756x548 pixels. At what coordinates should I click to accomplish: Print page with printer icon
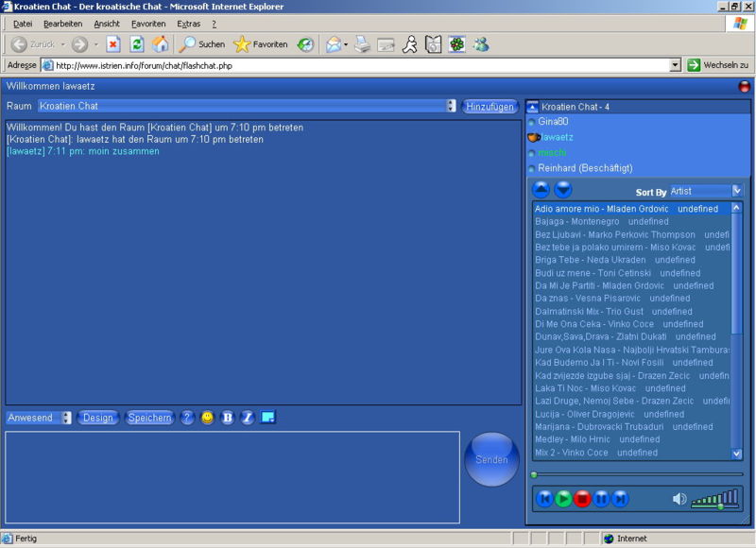[x=362, y=44]
